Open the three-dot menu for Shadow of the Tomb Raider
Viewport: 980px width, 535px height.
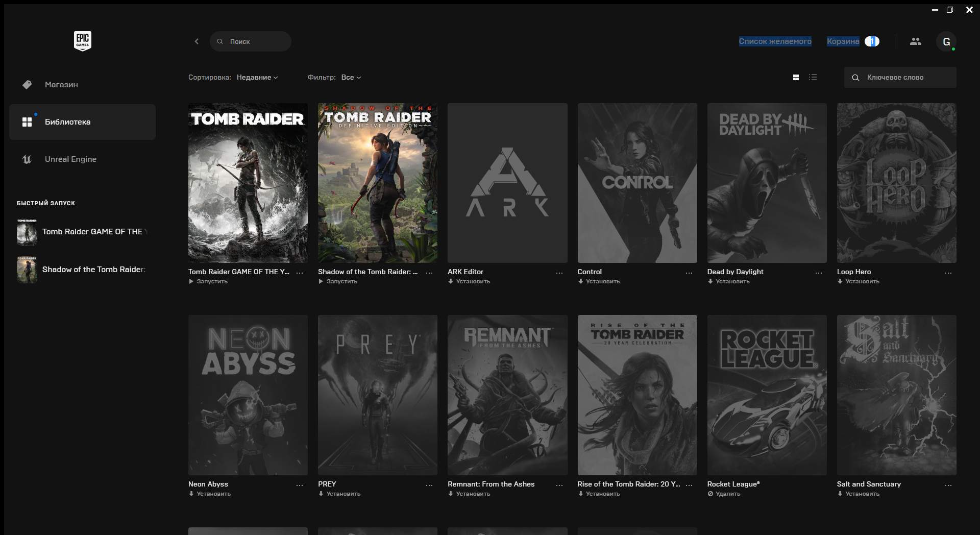(x=429, y=273)
